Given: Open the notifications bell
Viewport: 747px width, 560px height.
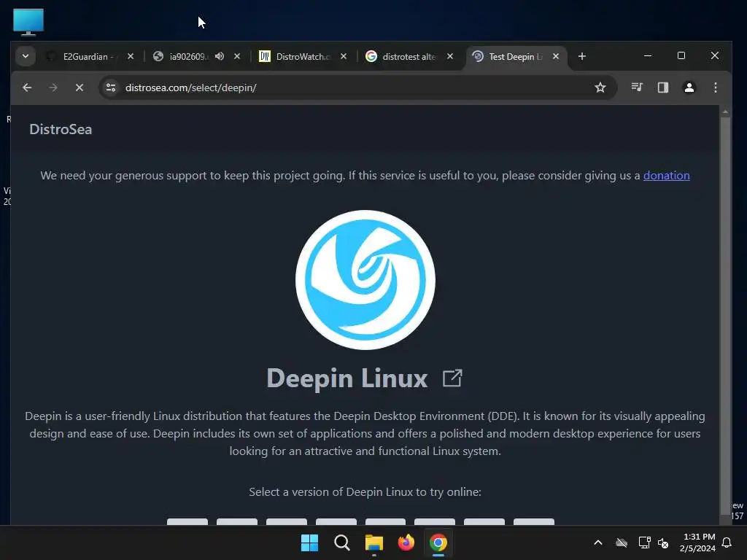Looking at the screenshot, I should (727, 542).
